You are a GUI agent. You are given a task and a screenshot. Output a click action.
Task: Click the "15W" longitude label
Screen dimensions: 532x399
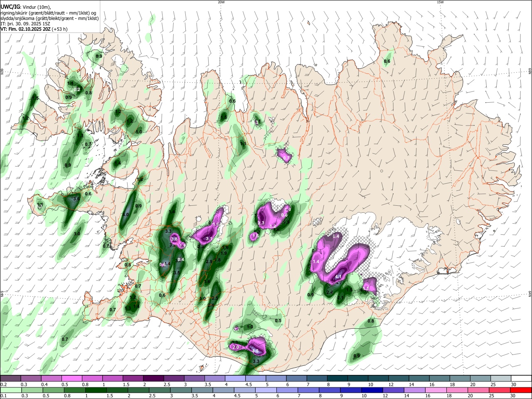click(x=440, y=2)
